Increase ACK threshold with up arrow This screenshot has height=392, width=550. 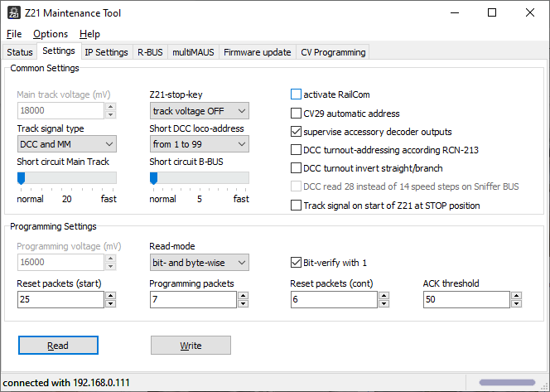point(516,296)
